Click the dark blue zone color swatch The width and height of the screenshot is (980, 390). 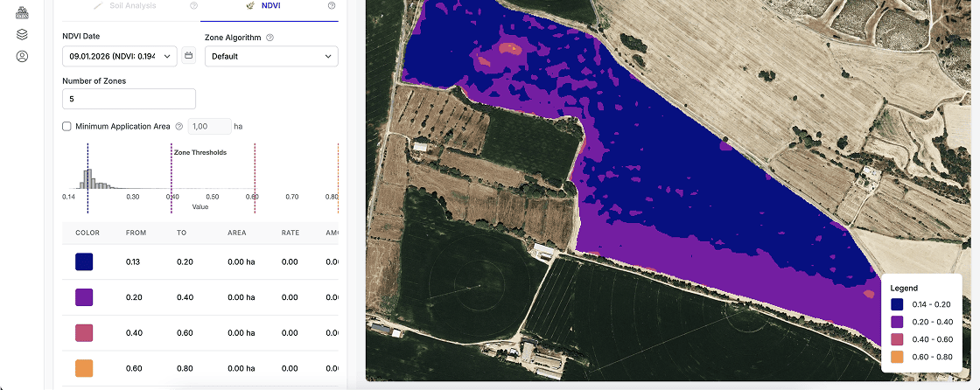point(84,262)
